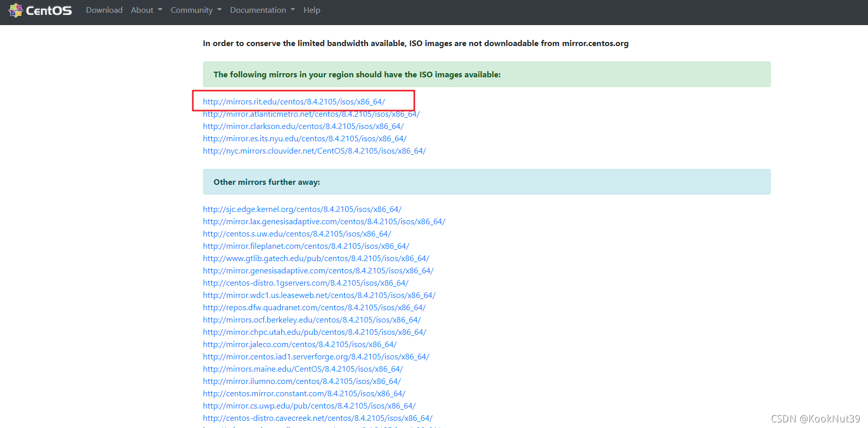Click the bandwidth notice sentence about ISO images
Image resolution: width=868 pixels, height=428 pixels.
click(416, 44)
